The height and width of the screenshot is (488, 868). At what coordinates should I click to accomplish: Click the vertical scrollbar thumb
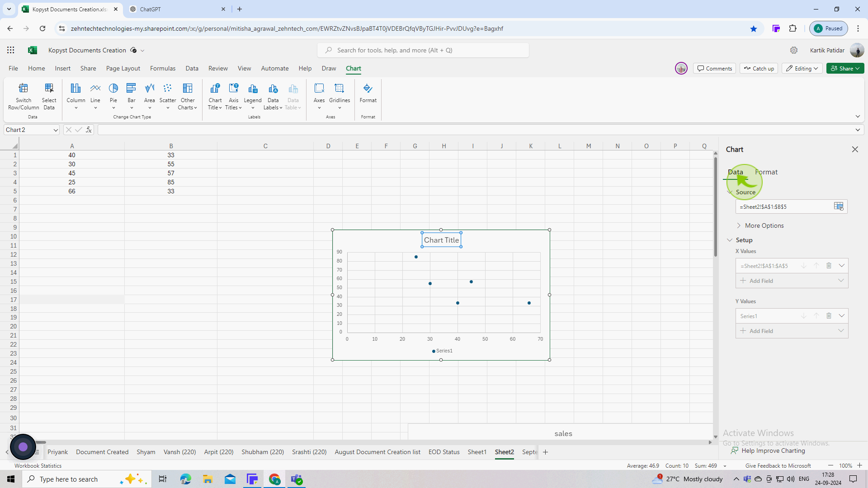[x=715, y=206]
